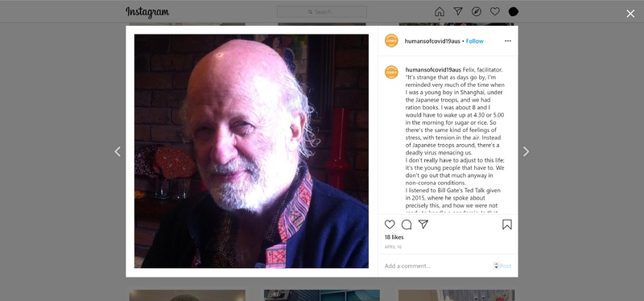Open the black profile avatar in navbar
Viewport: 644px width, 301px height.
click(x=514, y=12)
